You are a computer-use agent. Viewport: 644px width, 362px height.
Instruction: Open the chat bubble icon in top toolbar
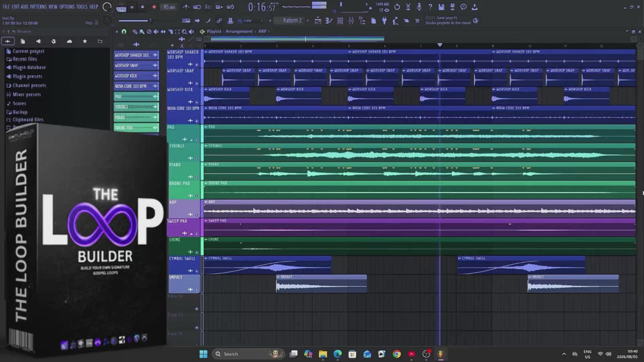(464, 7)
